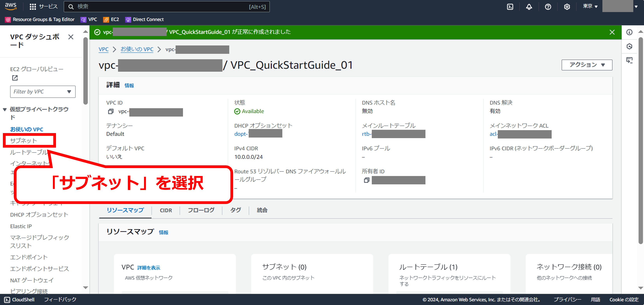Screen dimensions: 644x305
Task: Open the help question mark icon
Action: [548, 7]
